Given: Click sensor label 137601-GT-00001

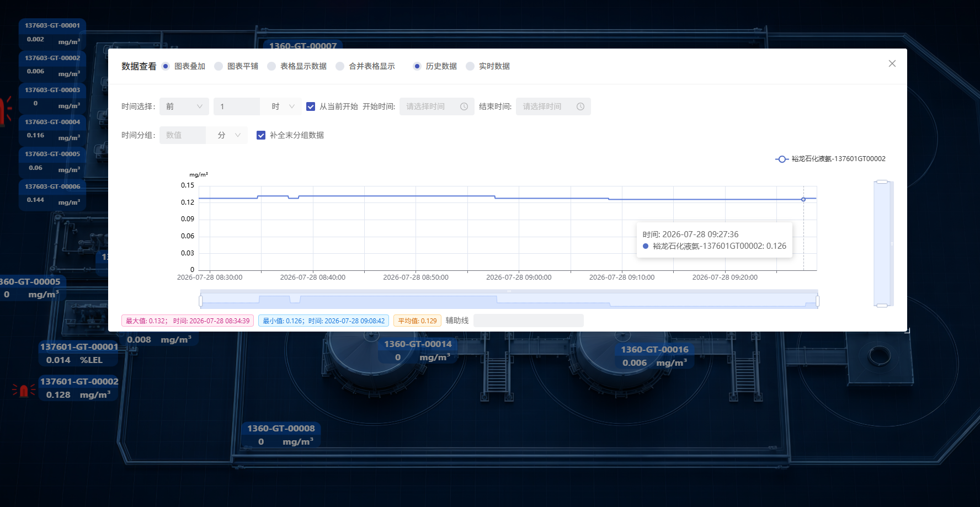Looking at the screenshot, I should (79, 347).
